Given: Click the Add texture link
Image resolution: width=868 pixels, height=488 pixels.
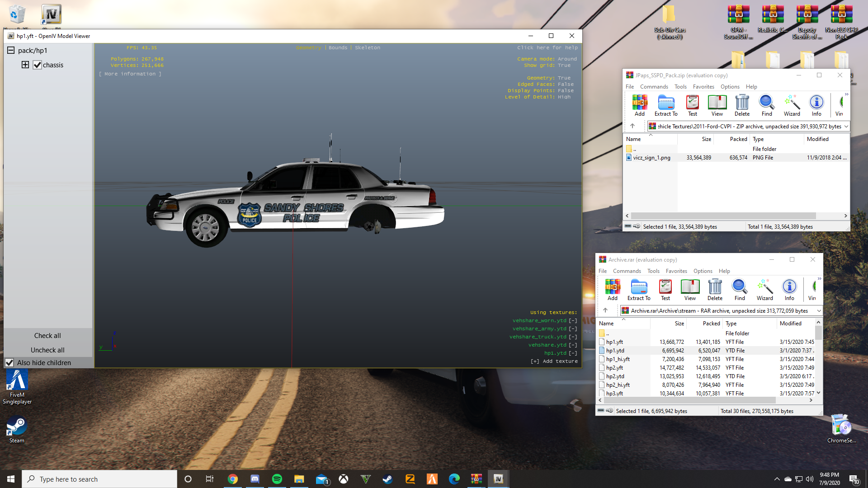Looking at the screenshot, I should (554, 361).
